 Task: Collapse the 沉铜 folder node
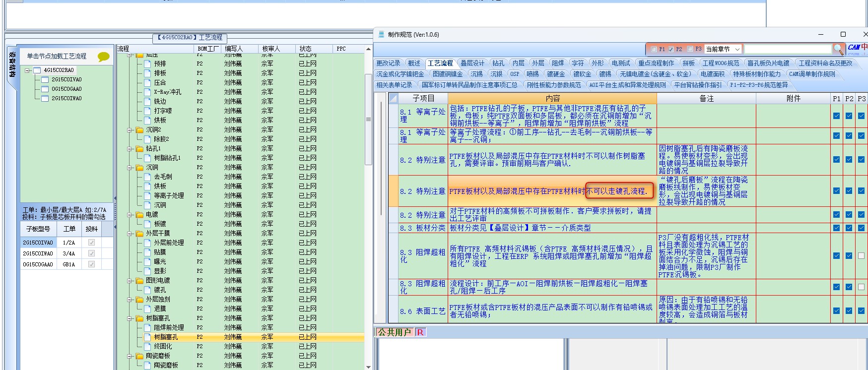coord(130,168)
